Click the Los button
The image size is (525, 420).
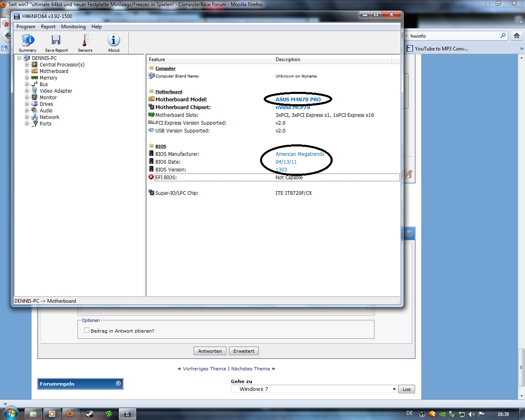click(406, 389)
